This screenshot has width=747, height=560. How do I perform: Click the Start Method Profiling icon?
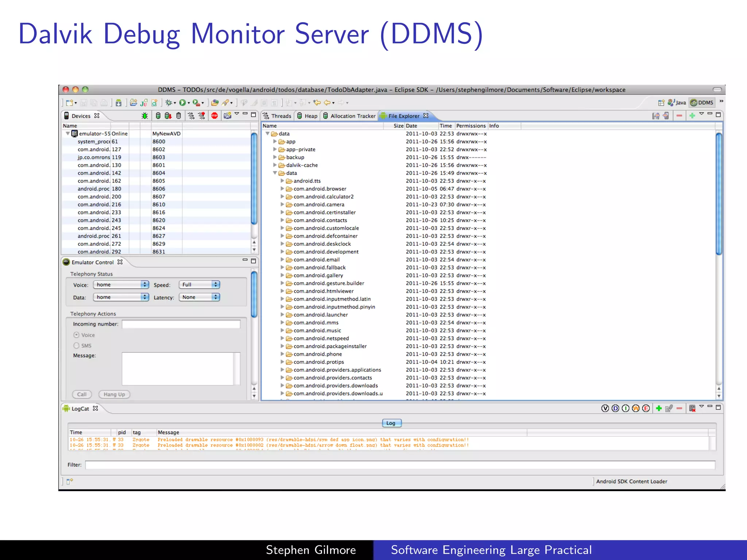click(x=201, y=116)
